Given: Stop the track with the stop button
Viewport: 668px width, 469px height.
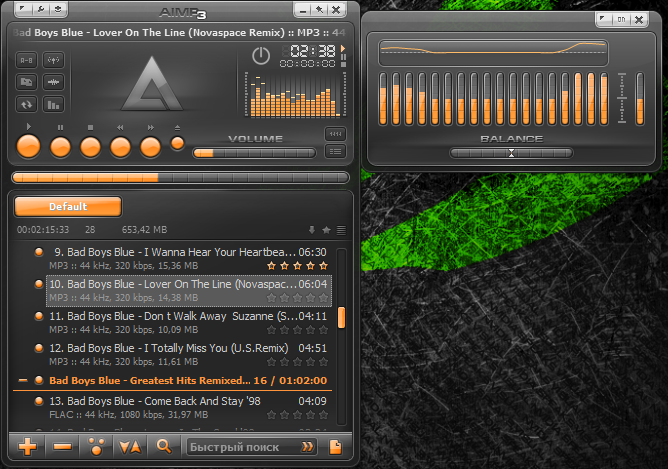Looking at the screenshot, I should click(x=90, y=147).
